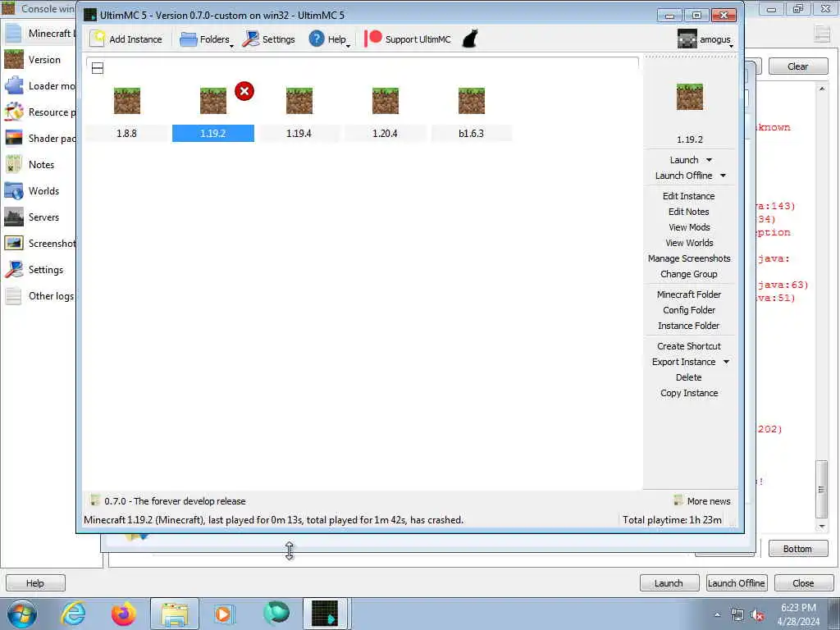Open Settings tab in Console window
The height and width of the screenshot is (630, 840).
click(39, 269)
